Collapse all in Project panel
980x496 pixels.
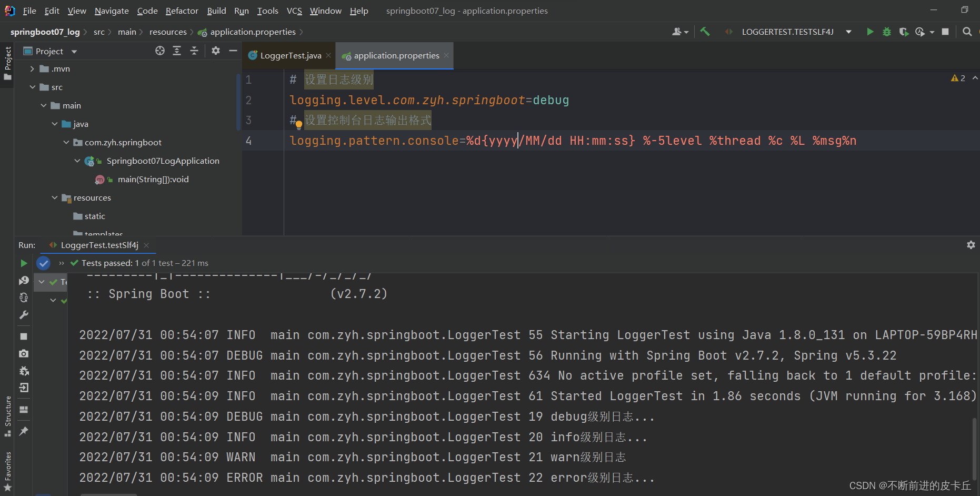194,51
